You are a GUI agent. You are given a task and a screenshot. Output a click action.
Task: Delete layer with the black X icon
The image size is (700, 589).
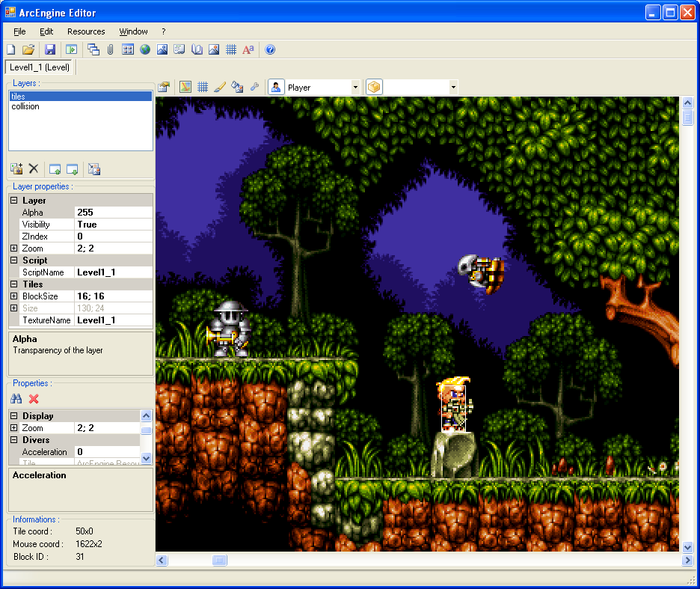coord(34,169)
